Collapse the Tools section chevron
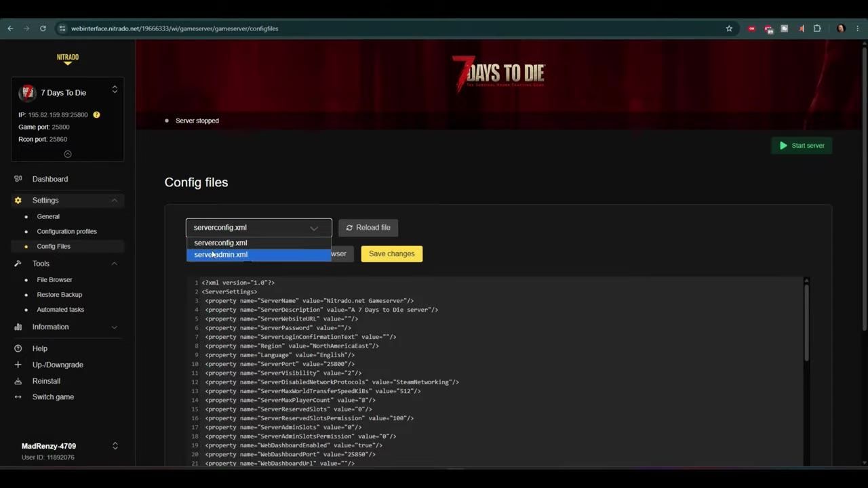Screen dimensions: 868x488 (114, 264)
